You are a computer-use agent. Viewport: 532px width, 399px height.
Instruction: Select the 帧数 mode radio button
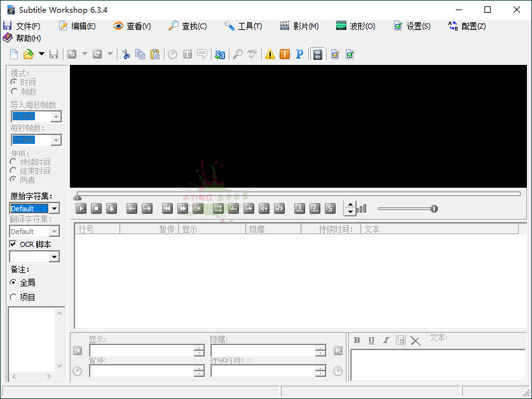(x=14, y=91)
